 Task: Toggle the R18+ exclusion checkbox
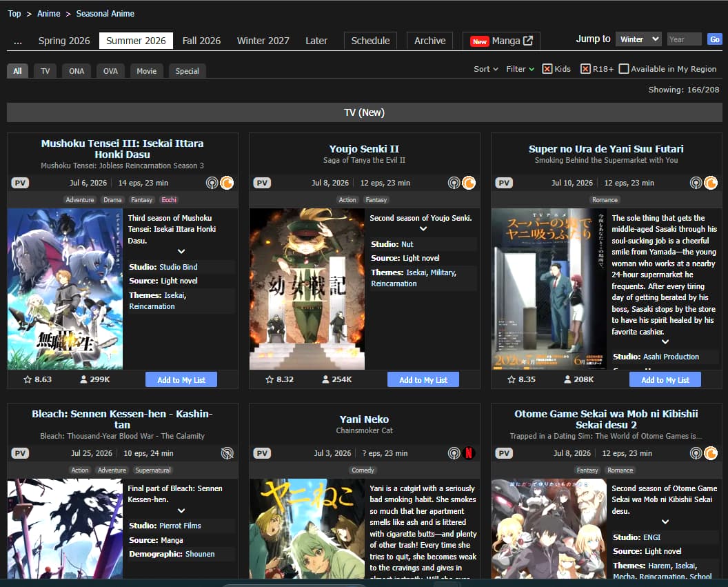pyautogui.click(x=585, y=69)
